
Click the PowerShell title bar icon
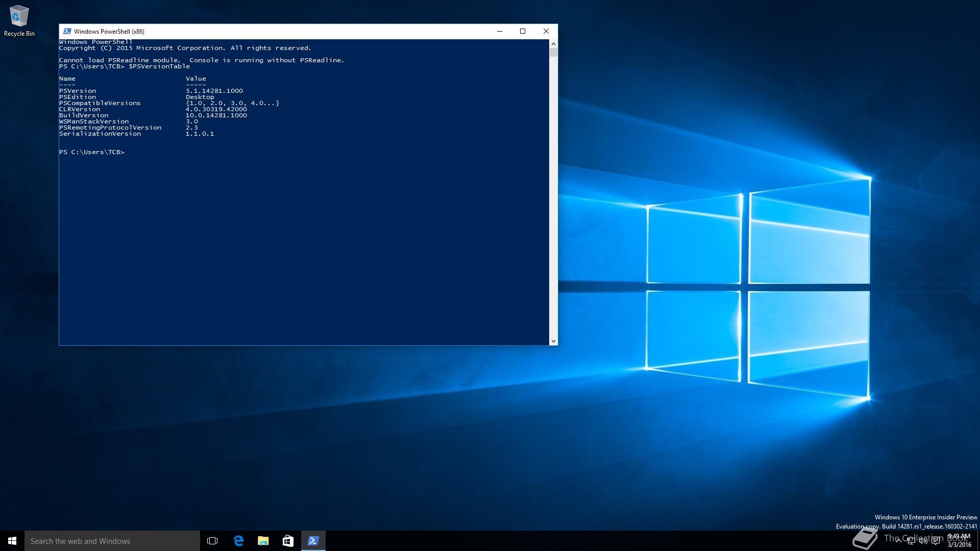coord(67,31)
